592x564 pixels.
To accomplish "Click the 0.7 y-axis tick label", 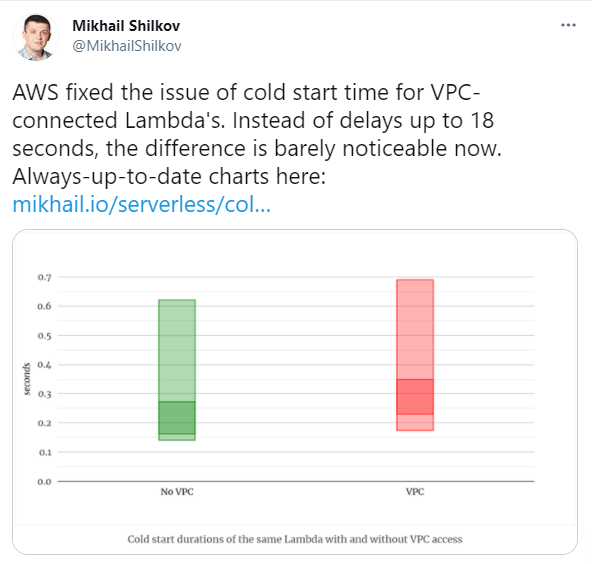I will pos(44,277).
